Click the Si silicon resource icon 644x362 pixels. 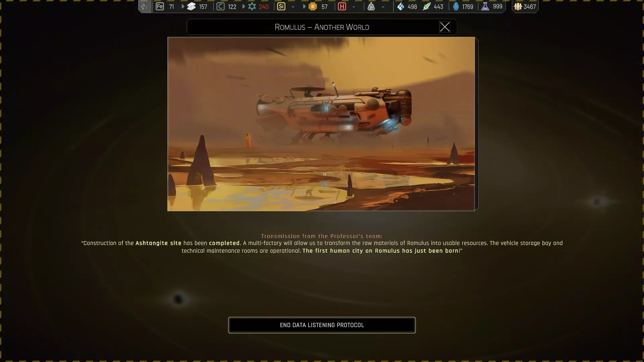click(x=281, y=6)
